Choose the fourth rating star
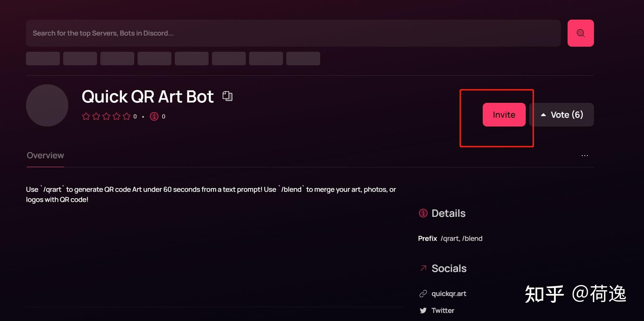644x321 pixels. [116, 116]
